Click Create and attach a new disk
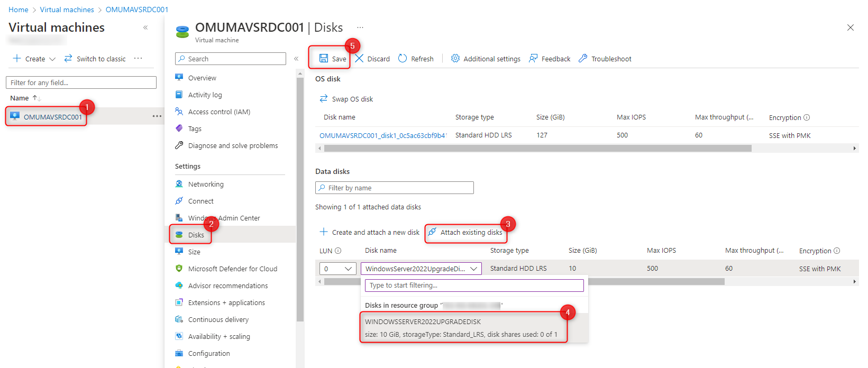Image resolution: width=868 pixels, height=368 pixels. point(369,232)
